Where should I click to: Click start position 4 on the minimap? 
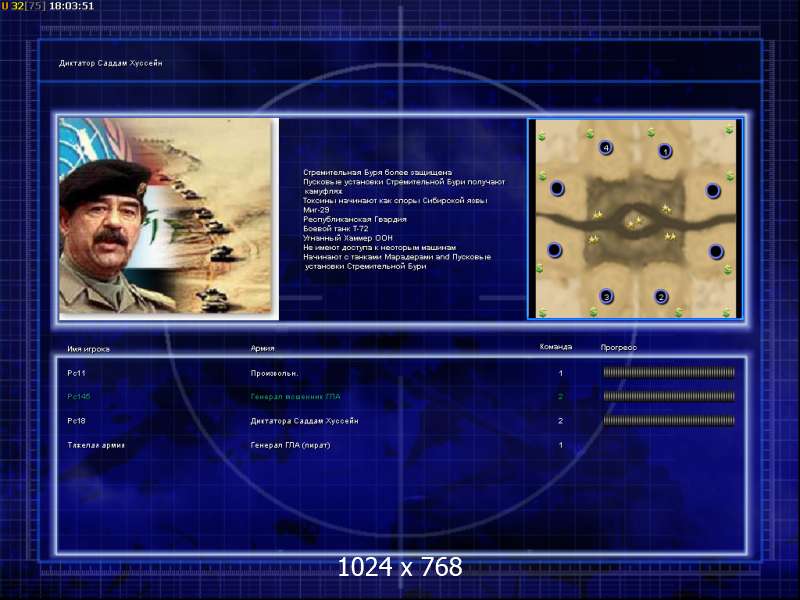pyautogui.click(x=606, y=148)
